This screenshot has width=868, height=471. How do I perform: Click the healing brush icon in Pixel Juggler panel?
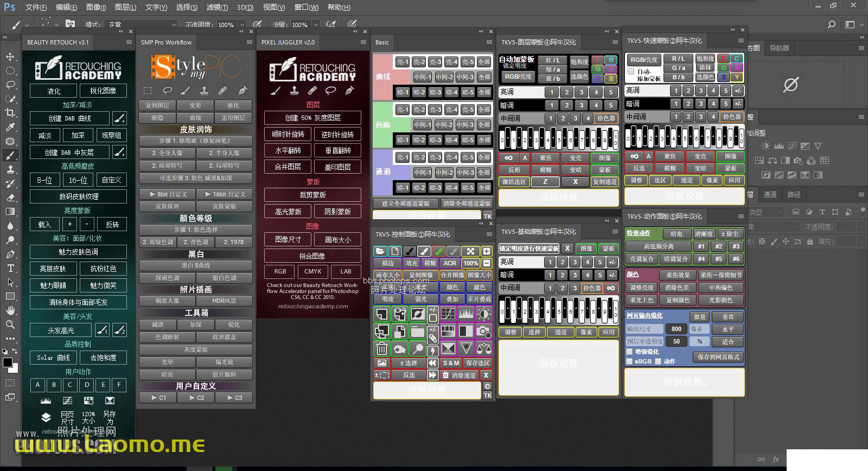[312, 90]
